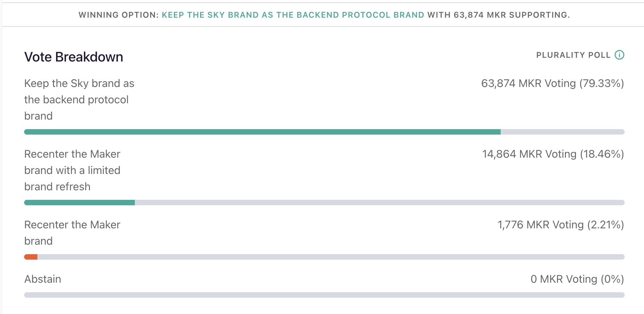644x314 pixels.
Task: Select the Keep the Sky brand option label
Action: (x=79, y=100)
